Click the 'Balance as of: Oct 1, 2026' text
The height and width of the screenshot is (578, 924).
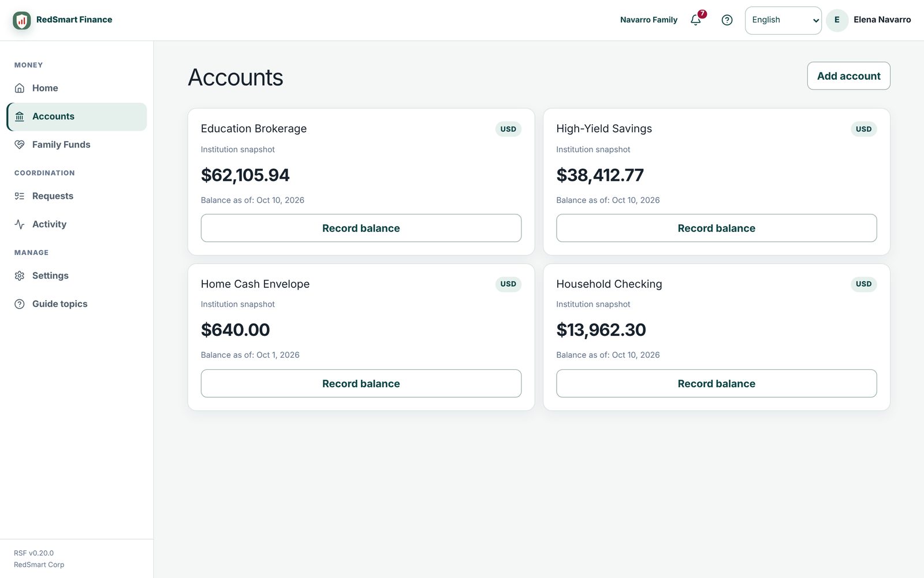[250, 355]
